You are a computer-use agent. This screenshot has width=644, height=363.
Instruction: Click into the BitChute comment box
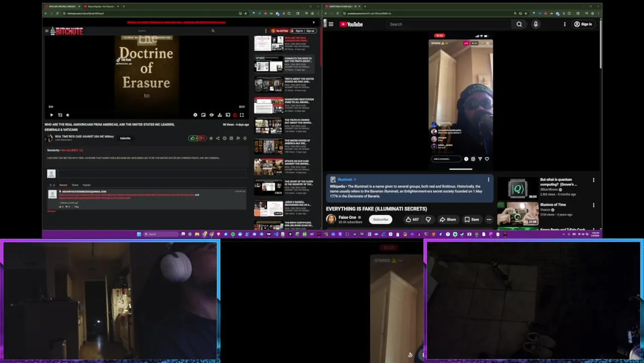click(x=152, y=173)
